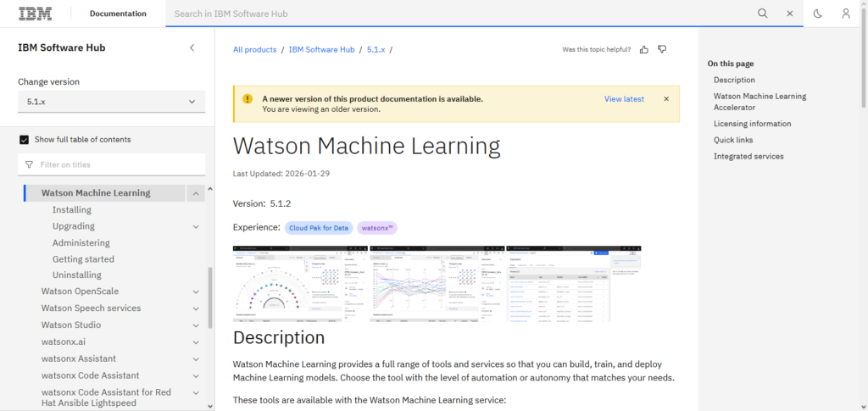The image size is (868, 411).
Task: Select Installing in the contents tree
Action: click(72, 209)
